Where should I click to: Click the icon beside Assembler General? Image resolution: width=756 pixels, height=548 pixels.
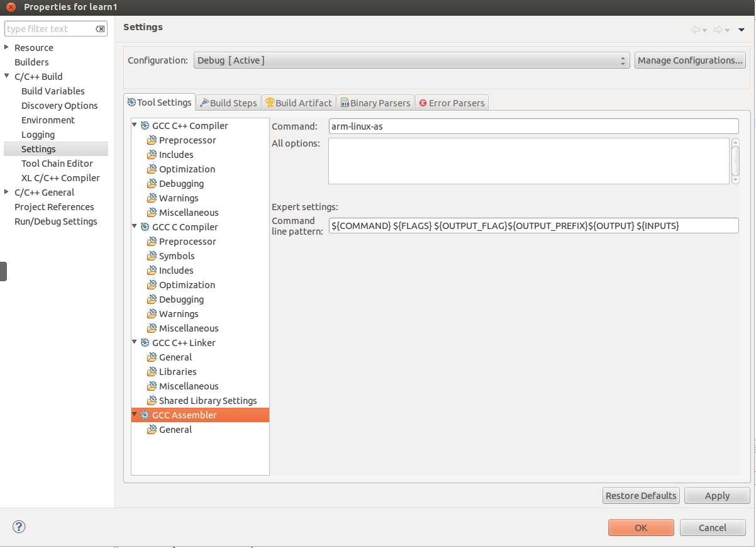152,430
